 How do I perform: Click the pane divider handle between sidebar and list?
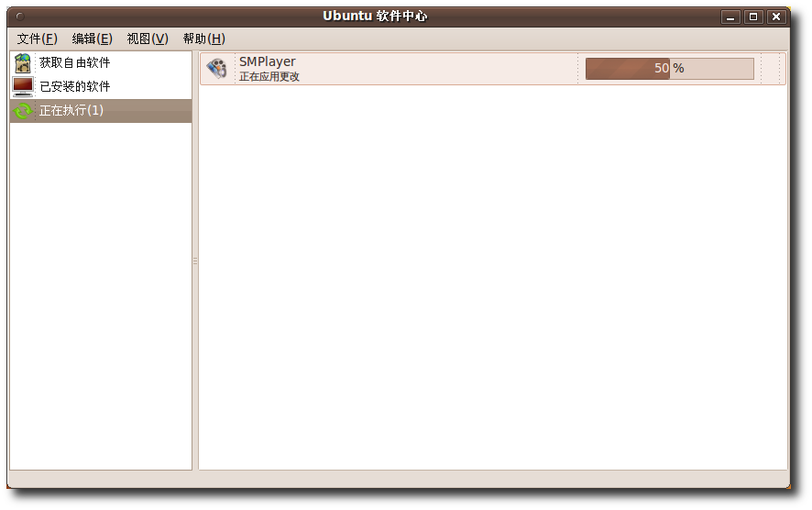[x=195, y=261]
